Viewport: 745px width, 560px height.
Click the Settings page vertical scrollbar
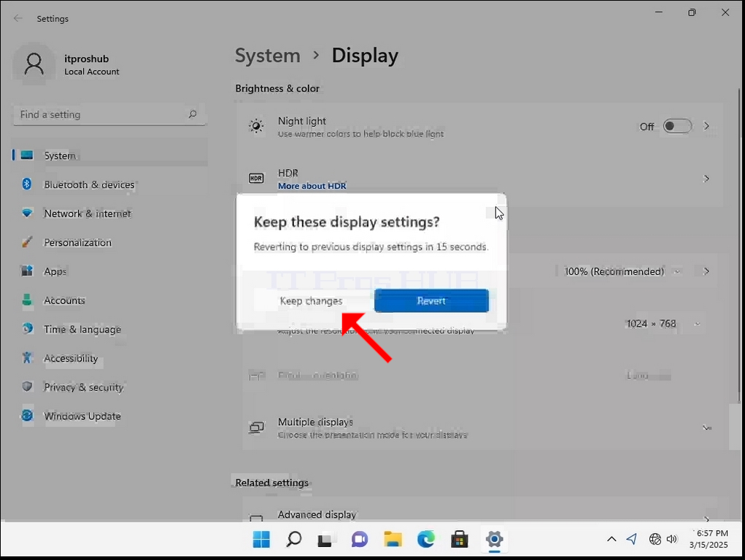tap(739, 247)
